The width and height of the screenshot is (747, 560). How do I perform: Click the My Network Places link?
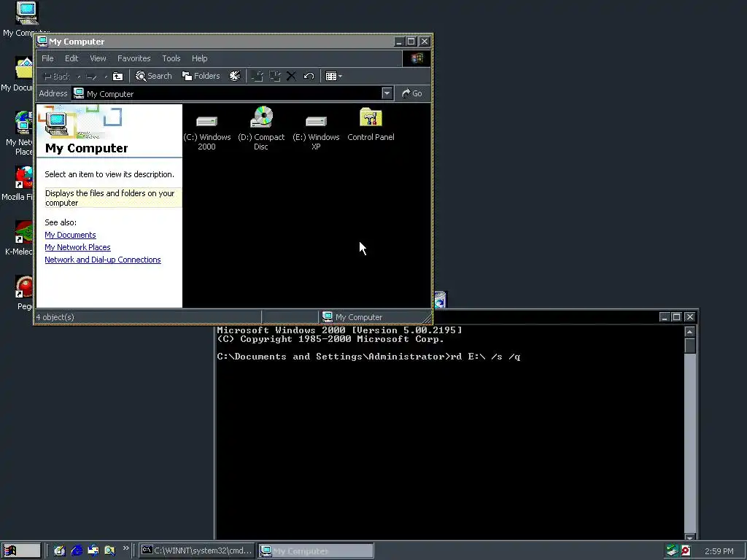click(77, 247)
